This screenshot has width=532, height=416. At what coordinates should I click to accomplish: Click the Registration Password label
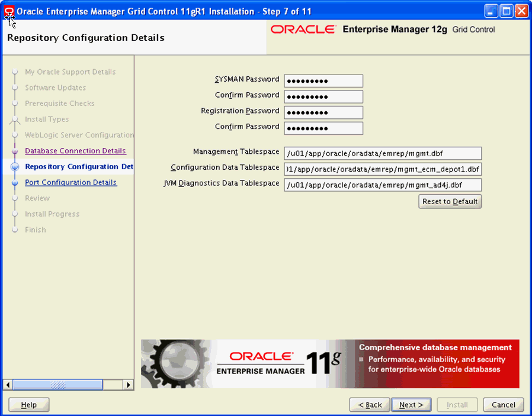(x=240, y=111)
